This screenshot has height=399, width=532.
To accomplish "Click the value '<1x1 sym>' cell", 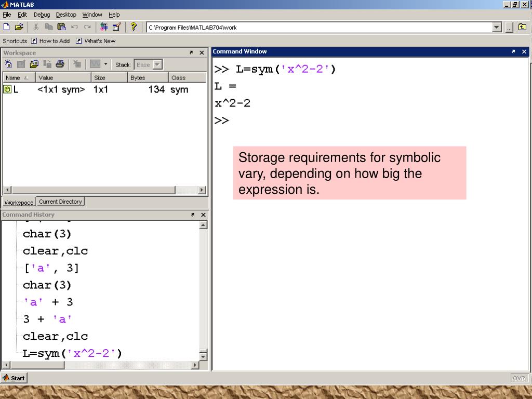I will coord(61,89).
